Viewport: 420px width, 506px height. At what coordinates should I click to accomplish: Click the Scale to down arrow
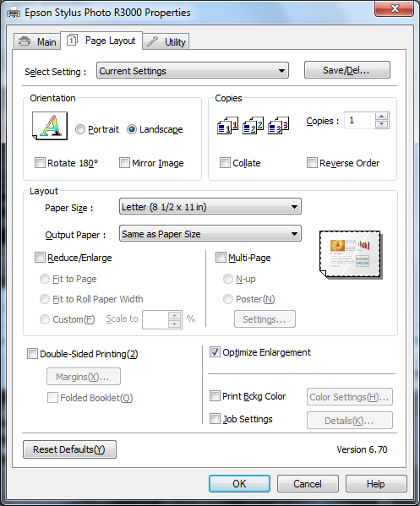click(175, 324)
